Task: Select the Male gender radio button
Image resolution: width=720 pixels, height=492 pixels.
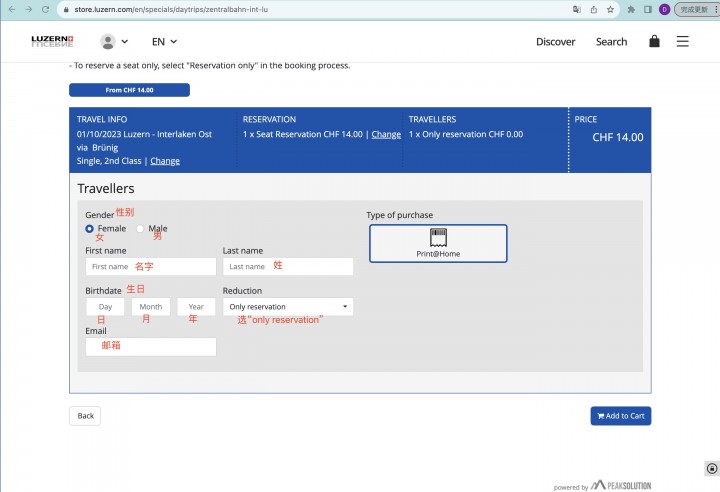Action: (140, 229)
